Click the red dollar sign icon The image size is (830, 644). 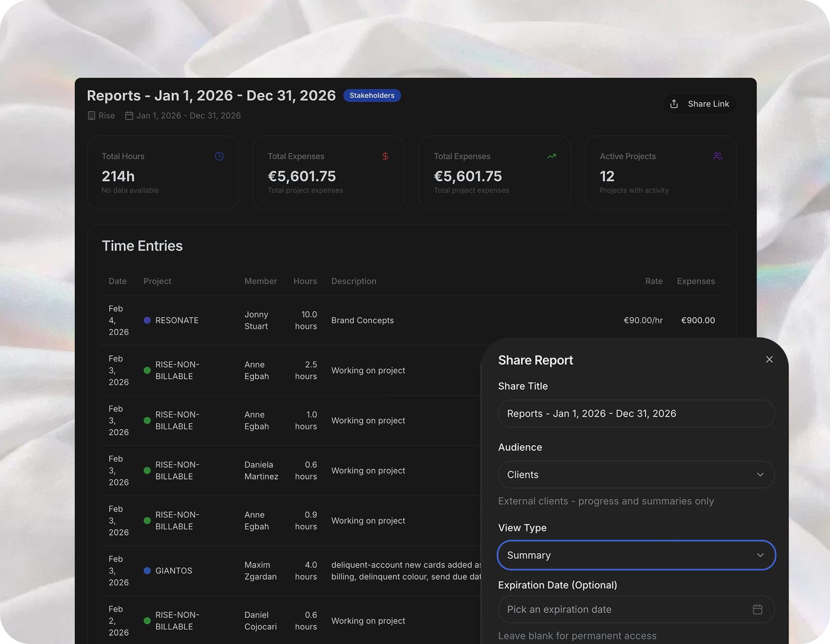click(385, 156)
